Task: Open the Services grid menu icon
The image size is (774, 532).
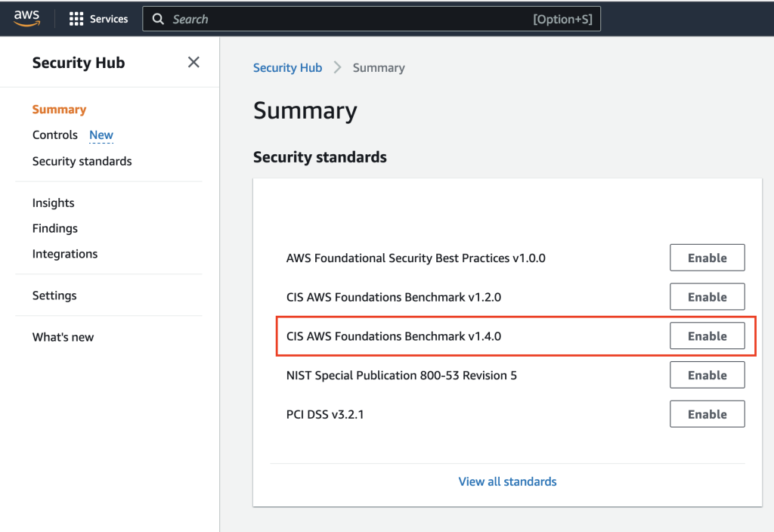Action: click(x=76, y=19)
